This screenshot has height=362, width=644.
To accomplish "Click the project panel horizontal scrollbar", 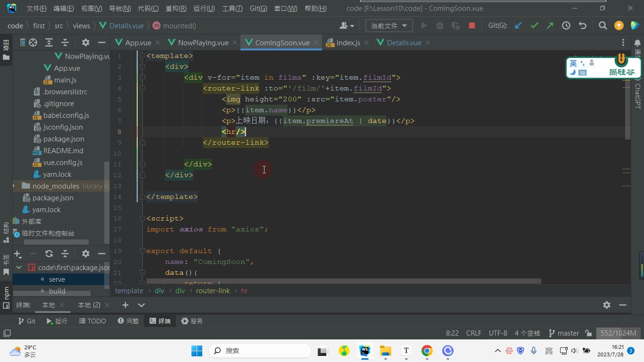I will pos(56,242).
